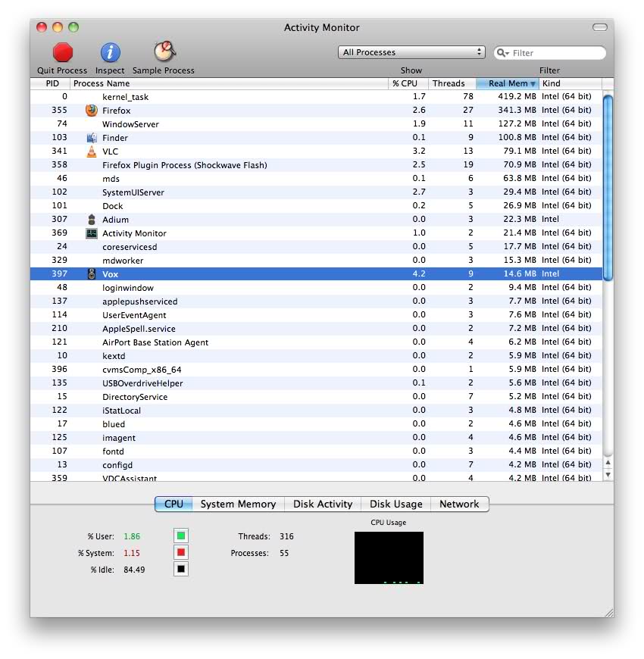Select the fontd process
Screen dimensions: 644x659
coord(316,451)
